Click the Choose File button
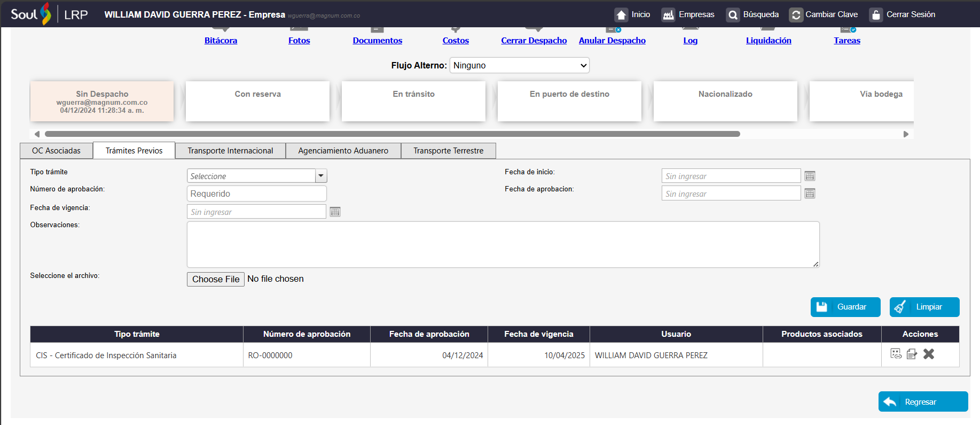Viewport: 980px width, 425px height. click(216, 279)
